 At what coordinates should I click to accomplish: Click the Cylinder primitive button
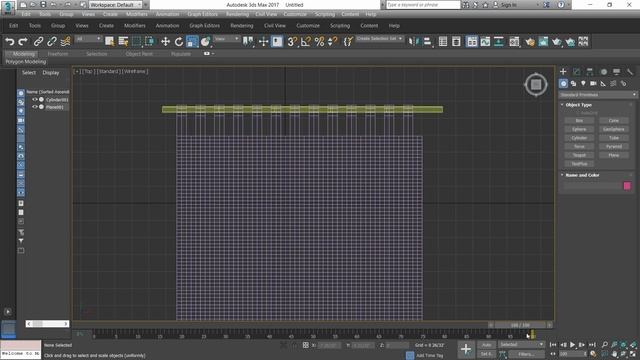(x=579, y=138)
